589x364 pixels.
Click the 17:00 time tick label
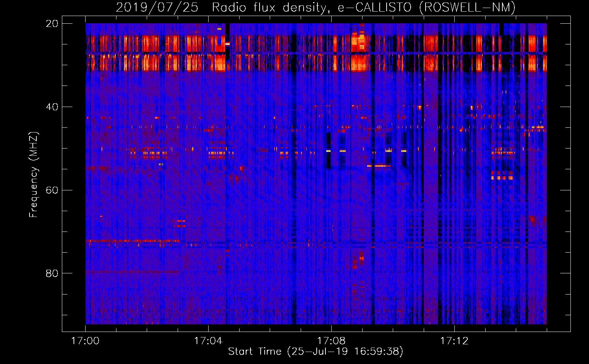[x=85, y=341]
